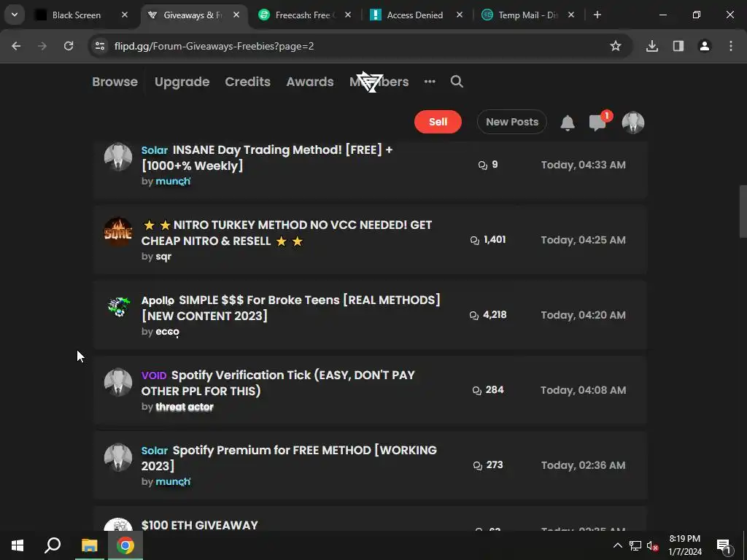Jump to last post Today, 04:33 AM
Image resolution: width=747 pixels, height=560 pixels.
583,165
